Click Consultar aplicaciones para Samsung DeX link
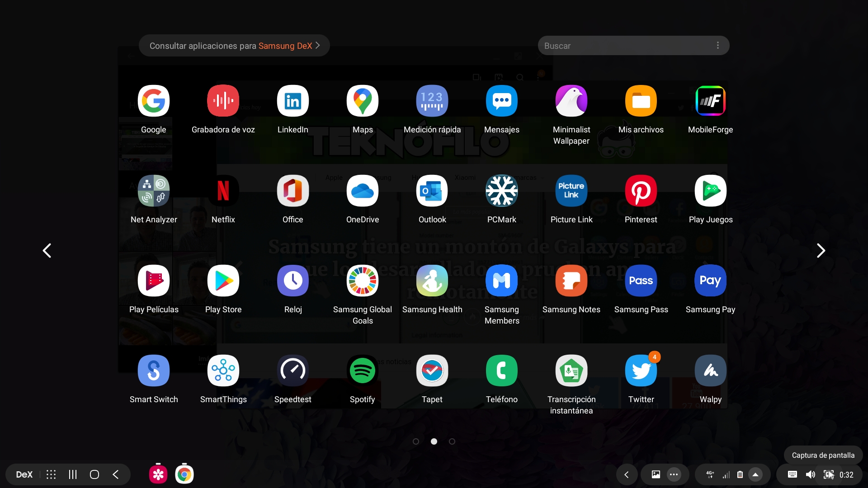Image resolution: width=868 pixels, height=488 pixels. coord(234,46)
